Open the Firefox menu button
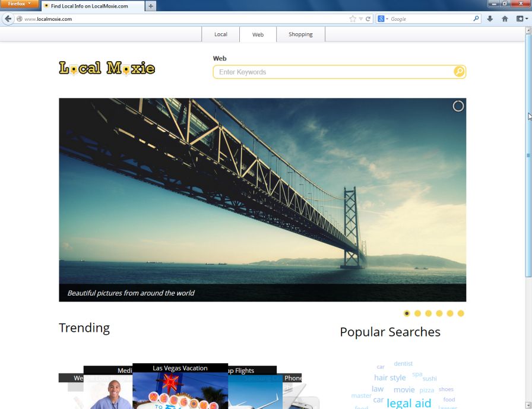 pos(20,4)
